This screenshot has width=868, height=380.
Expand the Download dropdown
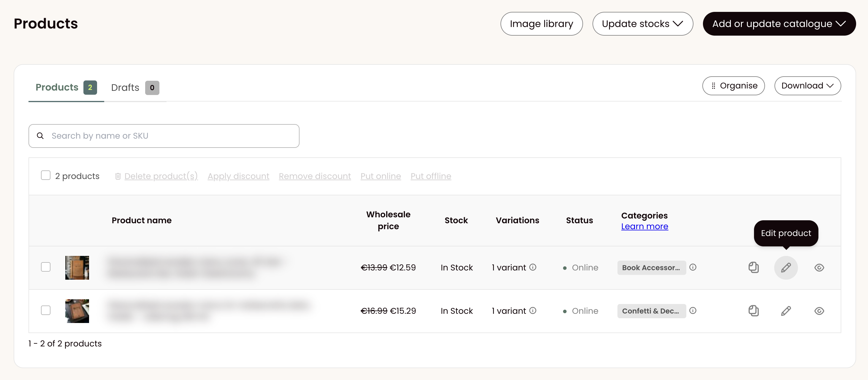(807, 86)
